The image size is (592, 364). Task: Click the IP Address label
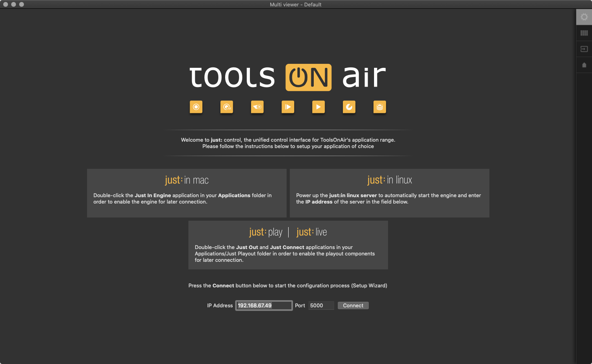[220, 305]
